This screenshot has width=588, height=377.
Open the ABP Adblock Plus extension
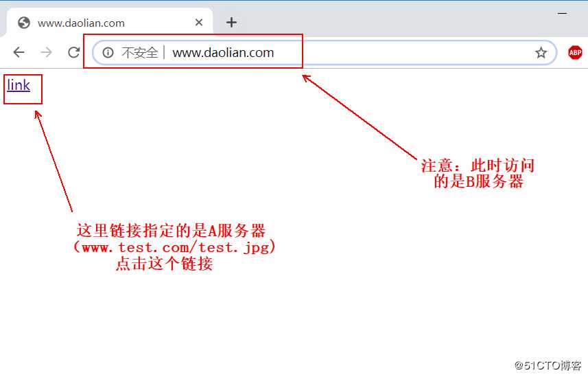[x=575, y=53]
